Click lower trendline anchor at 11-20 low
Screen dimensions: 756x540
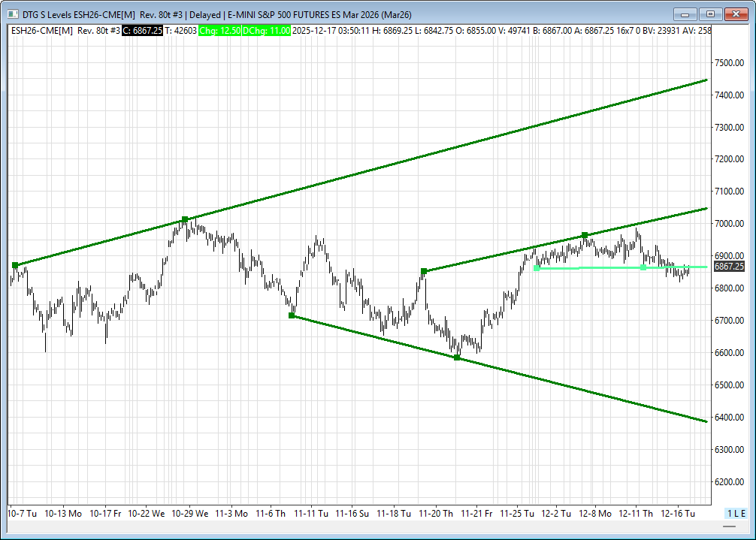(x=457, y=357)
